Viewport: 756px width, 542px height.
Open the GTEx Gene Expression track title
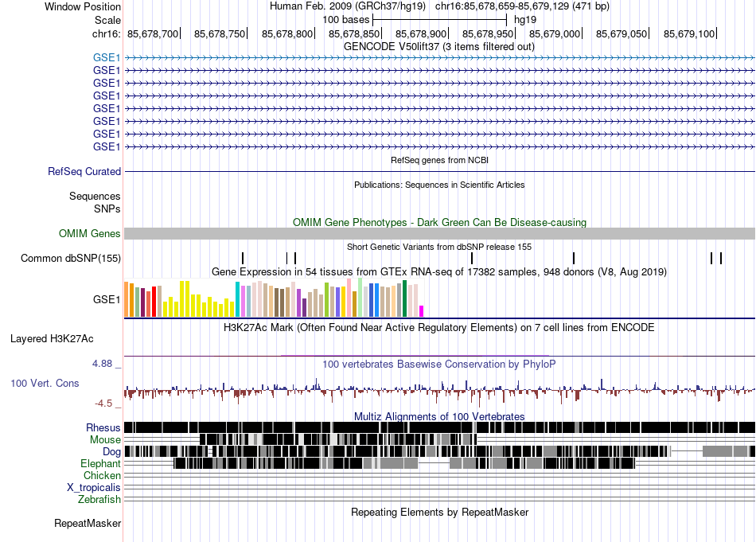pyautogui.click(x=439, y=272)
